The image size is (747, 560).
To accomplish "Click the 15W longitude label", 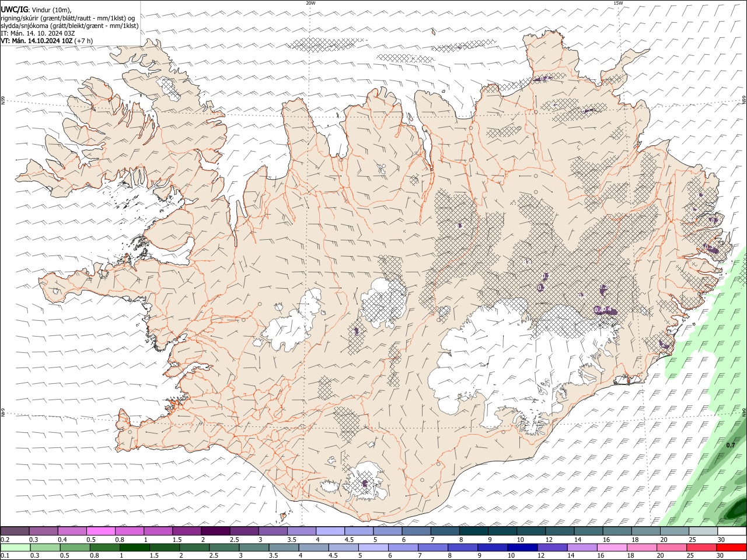I will click(x=618, y=3).
